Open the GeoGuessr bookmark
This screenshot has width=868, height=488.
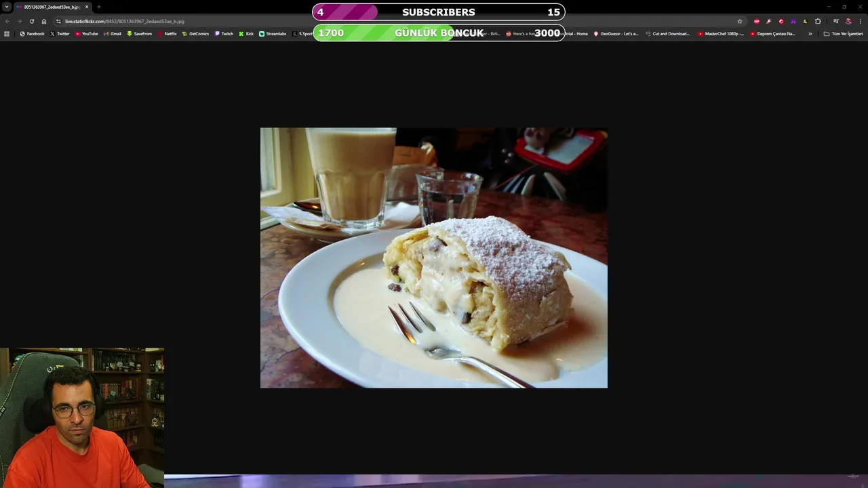coord(616,33)
